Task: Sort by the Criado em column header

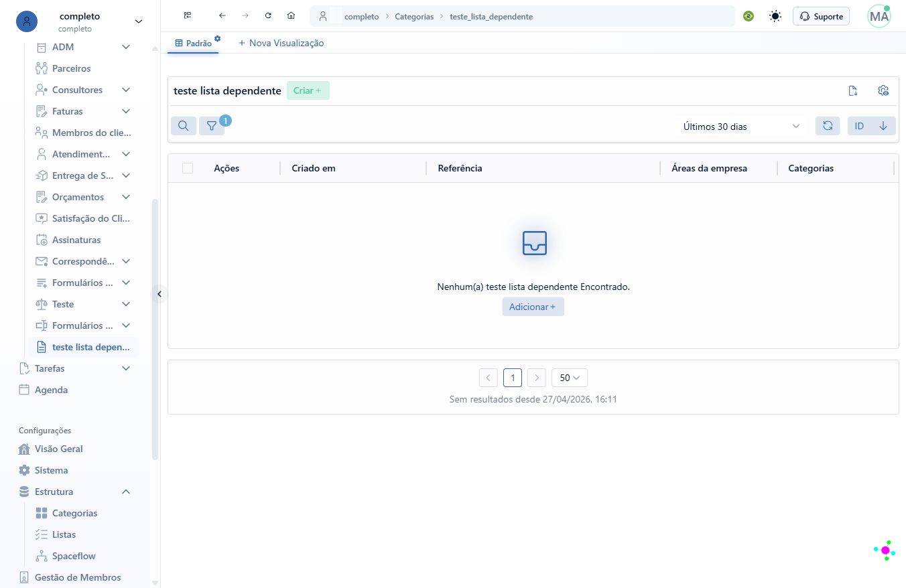Action: 314,168
